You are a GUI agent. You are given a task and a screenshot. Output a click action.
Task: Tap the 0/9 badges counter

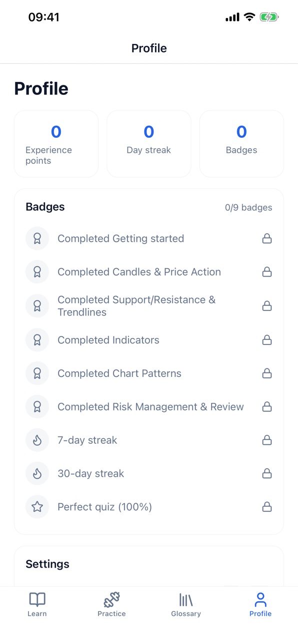pos(248,208)
